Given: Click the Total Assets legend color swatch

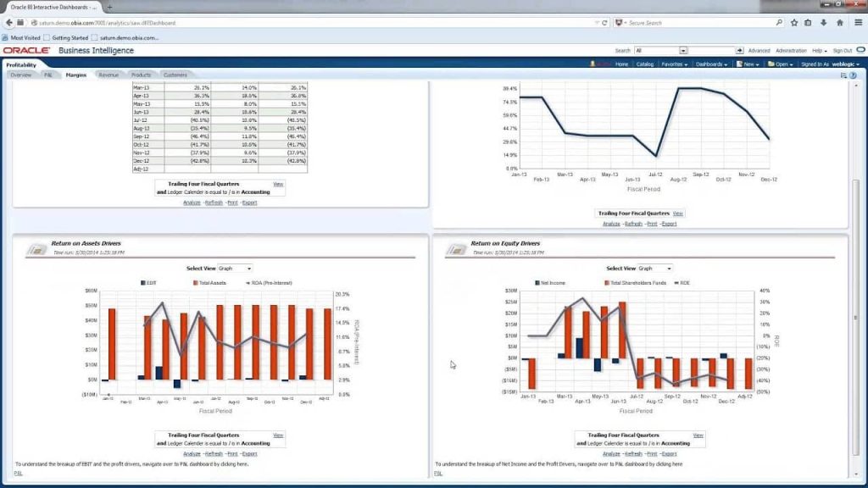Looking at the screenshot, I should click(x=196, y=283).
